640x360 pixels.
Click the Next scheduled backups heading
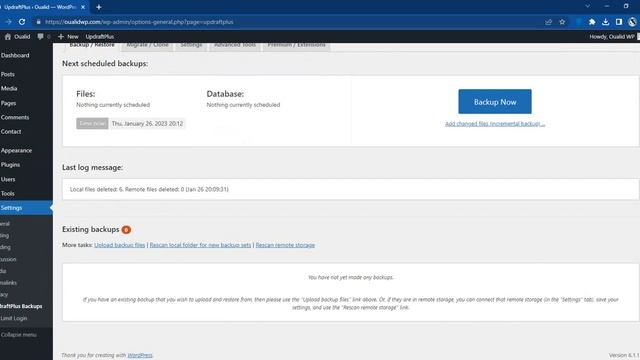pyautogui.click(x=105, y=64)
